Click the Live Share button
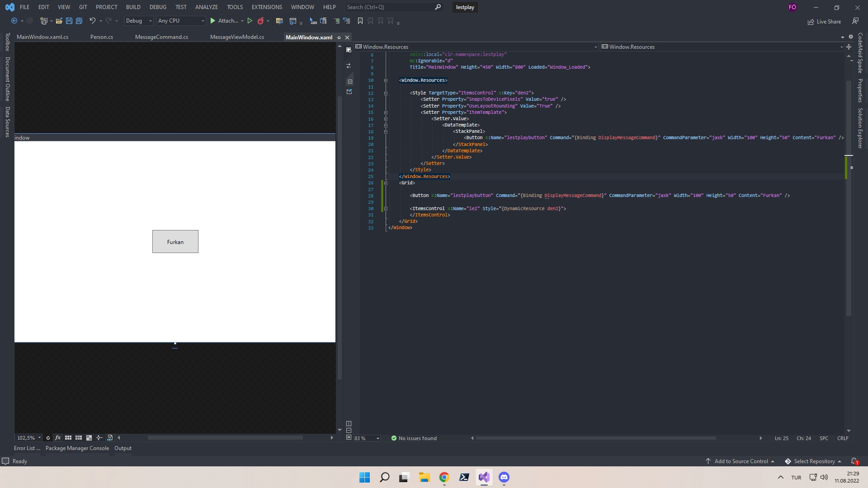 [x=824, y=22]
